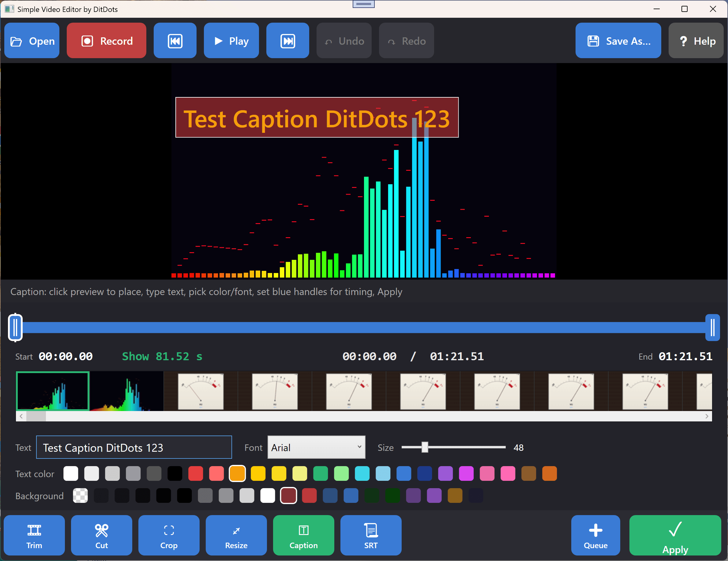
Task: Pick dark navy text color swatch
Action: click(x=425, y=474)
